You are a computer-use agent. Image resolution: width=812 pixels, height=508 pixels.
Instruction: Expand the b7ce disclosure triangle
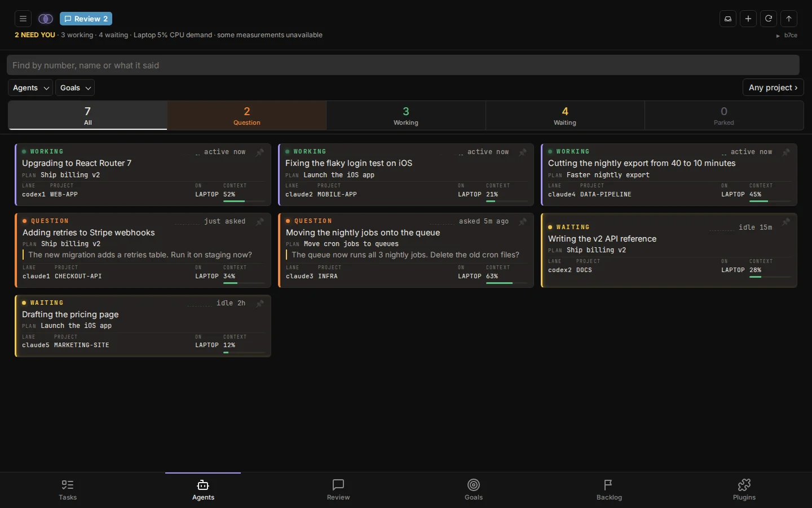(778, 36)
